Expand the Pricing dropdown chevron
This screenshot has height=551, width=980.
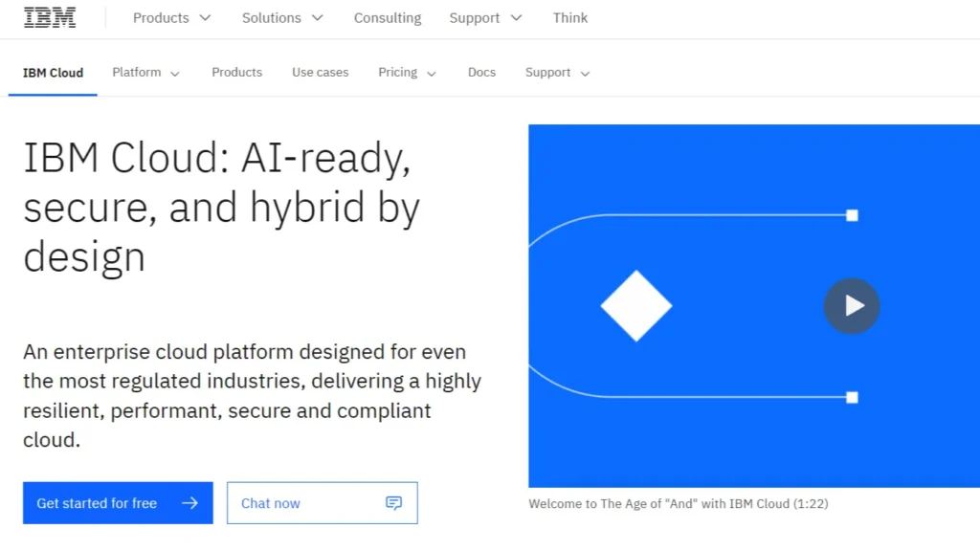click(432, 74)
